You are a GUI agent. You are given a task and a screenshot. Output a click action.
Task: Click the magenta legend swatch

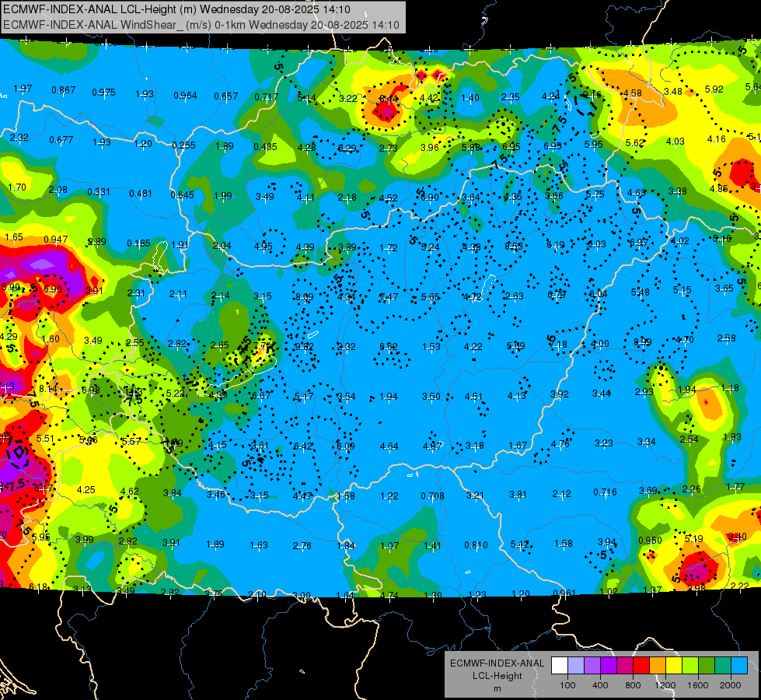coord(625,666)
